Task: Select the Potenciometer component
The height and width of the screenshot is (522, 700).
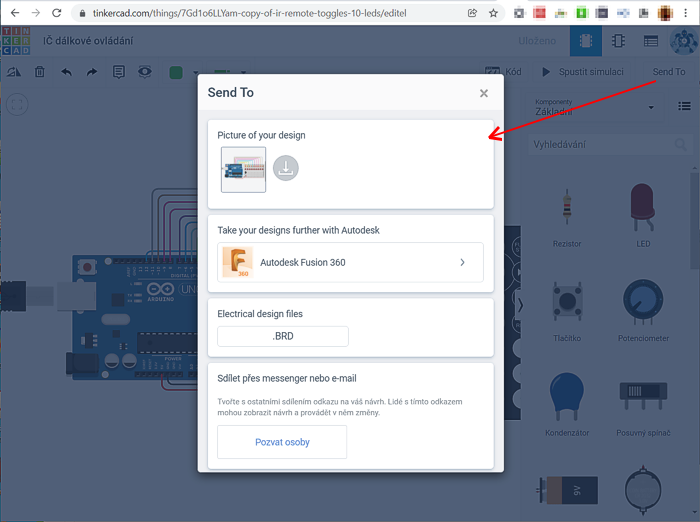Action: (x=643, y=311)
